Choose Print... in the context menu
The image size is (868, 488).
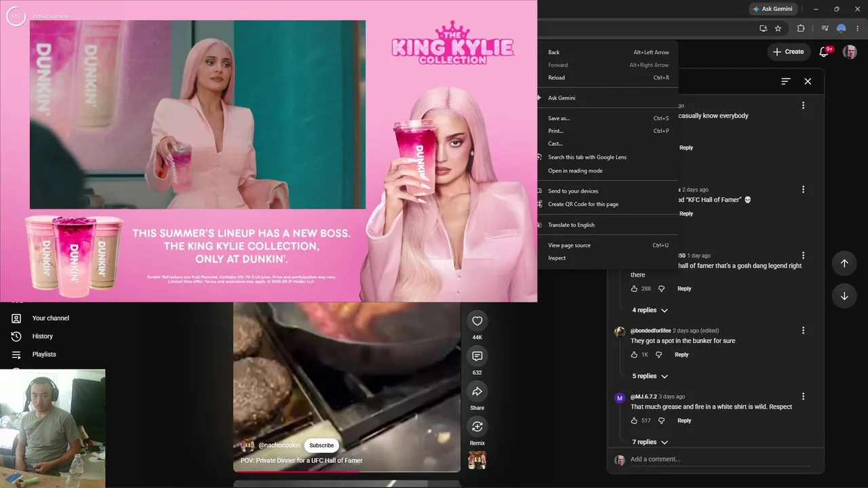(x=608, y=131)
